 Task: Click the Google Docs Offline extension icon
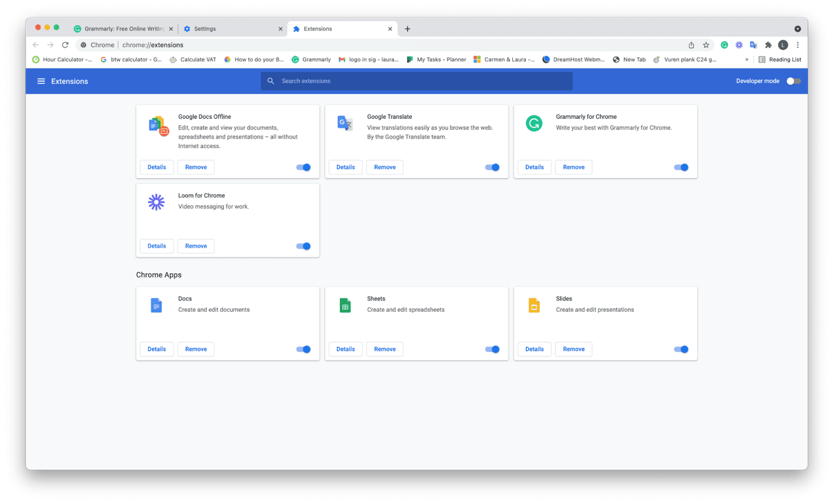point(157,124)
